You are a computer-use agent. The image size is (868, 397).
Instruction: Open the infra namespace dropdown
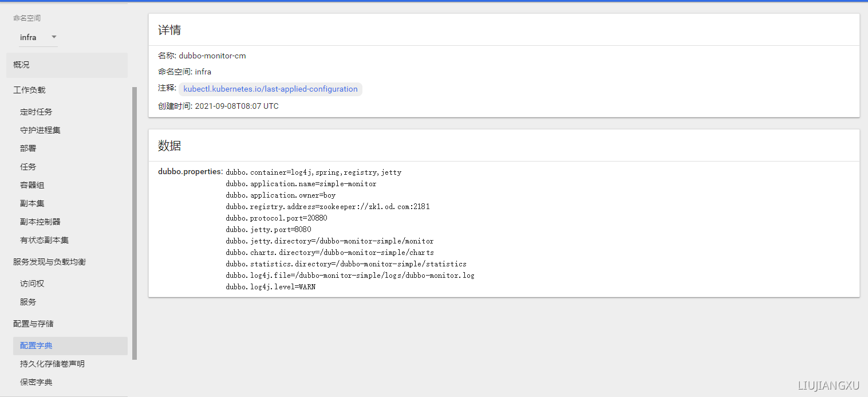click(x=38, y=37)
